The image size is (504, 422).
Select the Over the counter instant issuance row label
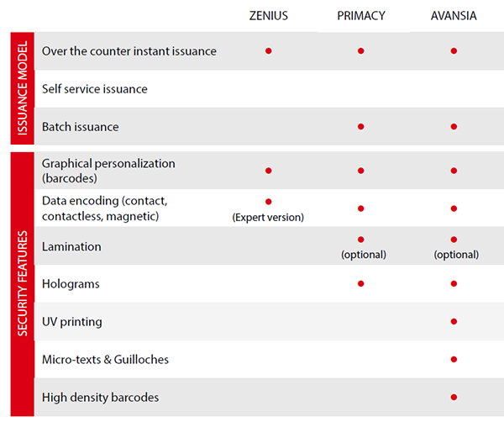[129, 51]
